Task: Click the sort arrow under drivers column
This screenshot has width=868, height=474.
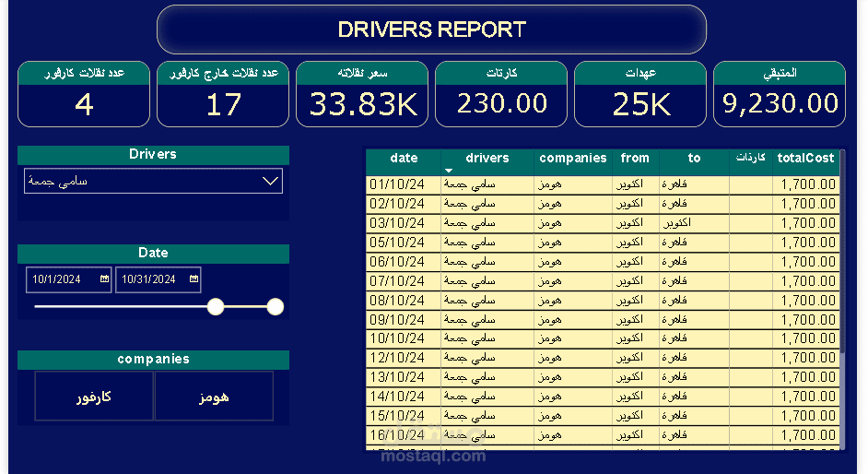Action: [x=449, y=171]
